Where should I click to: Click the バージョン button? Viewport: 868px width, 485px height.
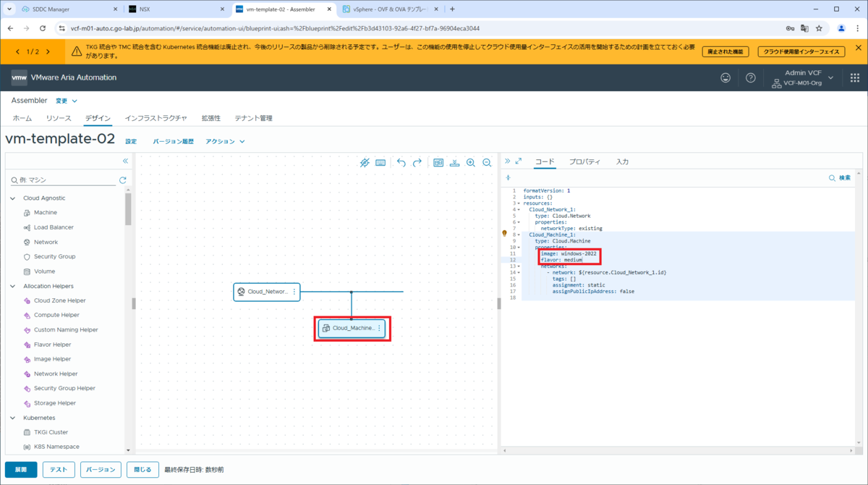coord(101,469)
